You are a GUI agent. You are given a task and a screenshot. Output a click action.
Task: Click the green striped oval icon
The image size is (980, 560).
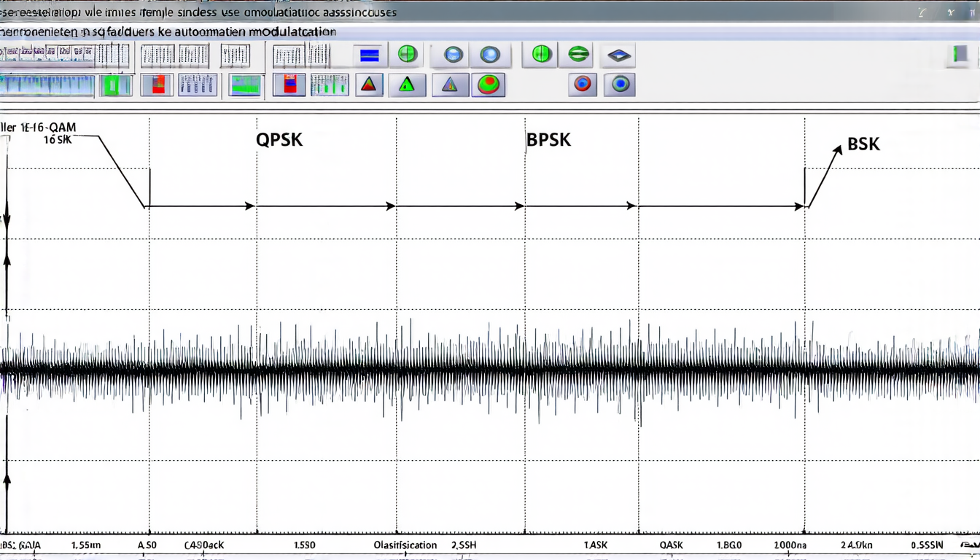pos(578,55)
